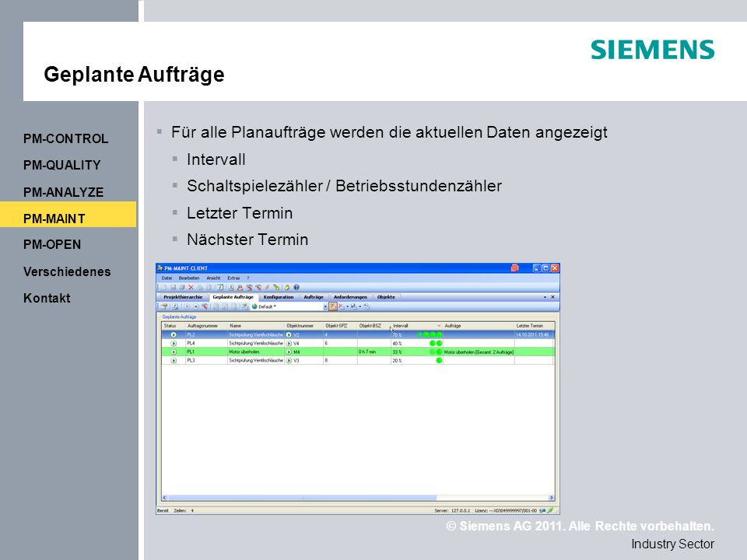Screen dimensions: 747x560
Task: Click the status icon of row PL2
Action: point(174,334)
